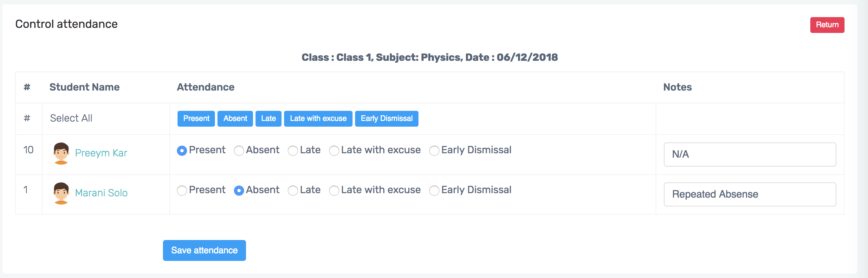868x278 pixels.
Task: Mark Marani Solo as Present
Action: pos(182,191)
